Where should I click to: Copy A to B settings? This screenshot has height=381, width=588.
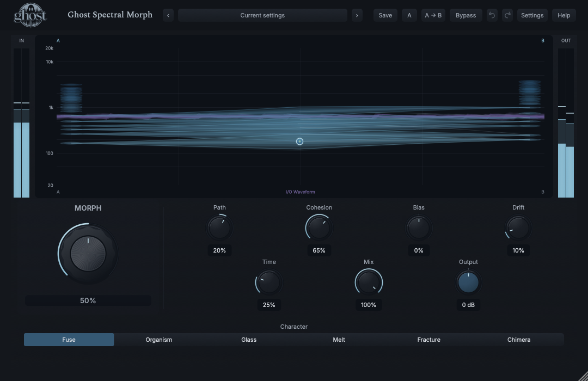[433, 15]
